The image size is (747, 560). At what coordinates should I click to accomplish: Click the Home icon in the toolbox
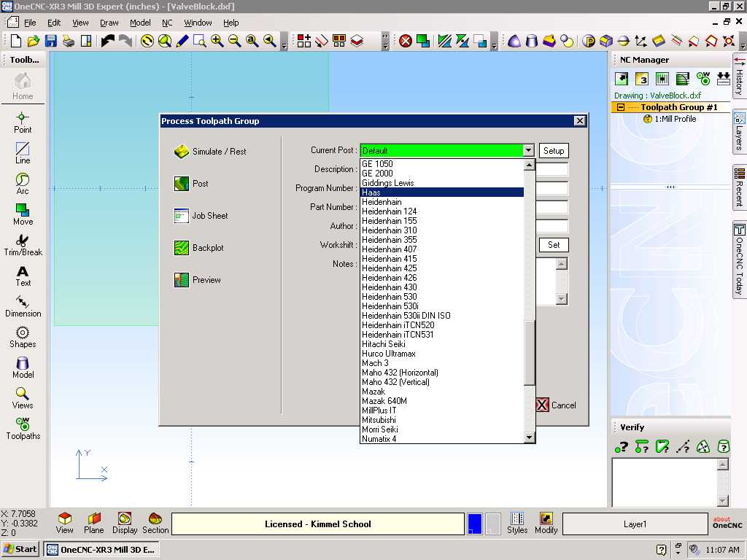tap(23, 87)
